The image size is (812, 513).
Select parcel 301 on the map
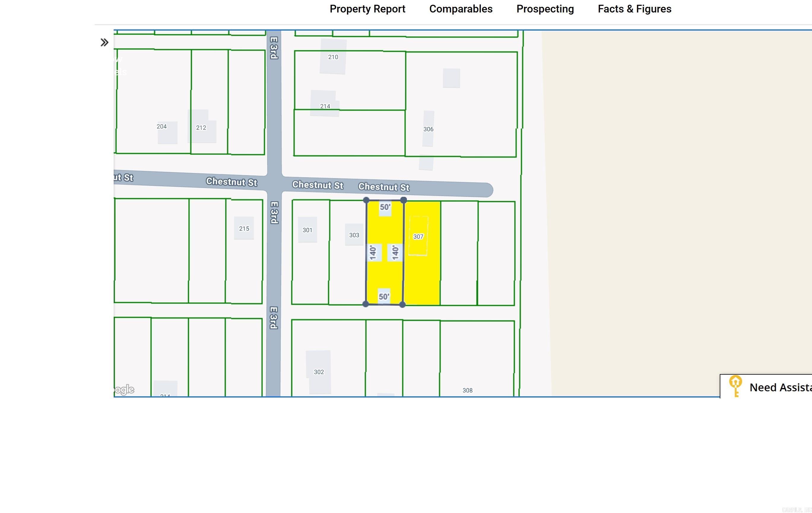point(307,230)
